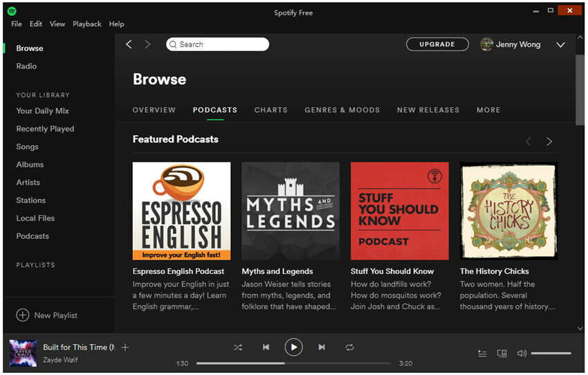Switch to the Overview tab
This screenshot has width=588, height=375.
pyautogui.click(x=154, y=110)
